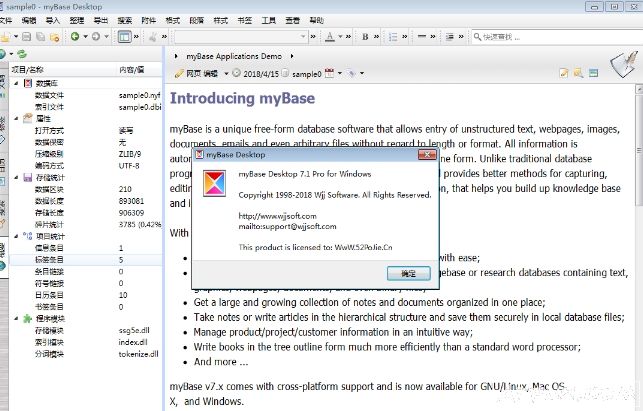643x411 pixels.
Task: Click the 存储统计 floppy disk icon
Action: click(27, 178)
